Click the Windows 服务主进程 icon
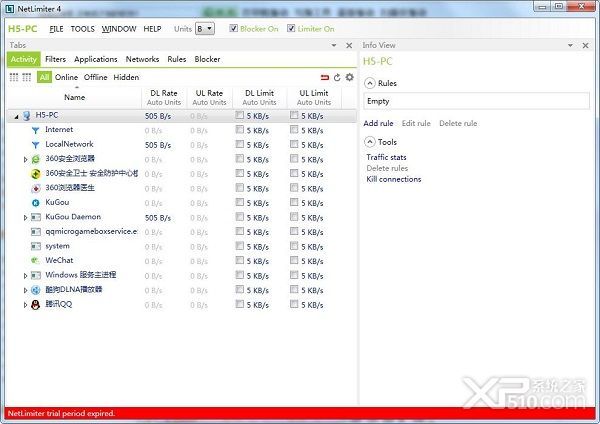 (x=36, y=276)
